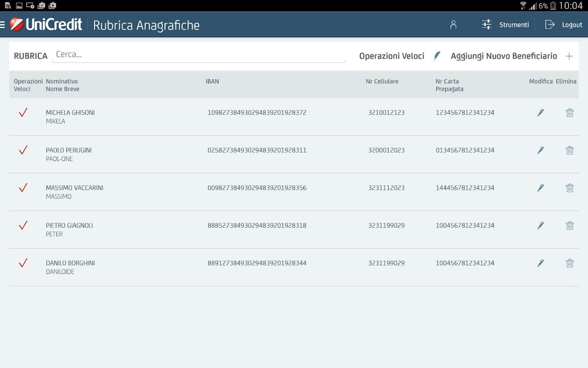Click IBAN ending in 28311
Image resolution: width=588 pixels, height=368 pixels.
pyautogui.click(x=257, y=150)
